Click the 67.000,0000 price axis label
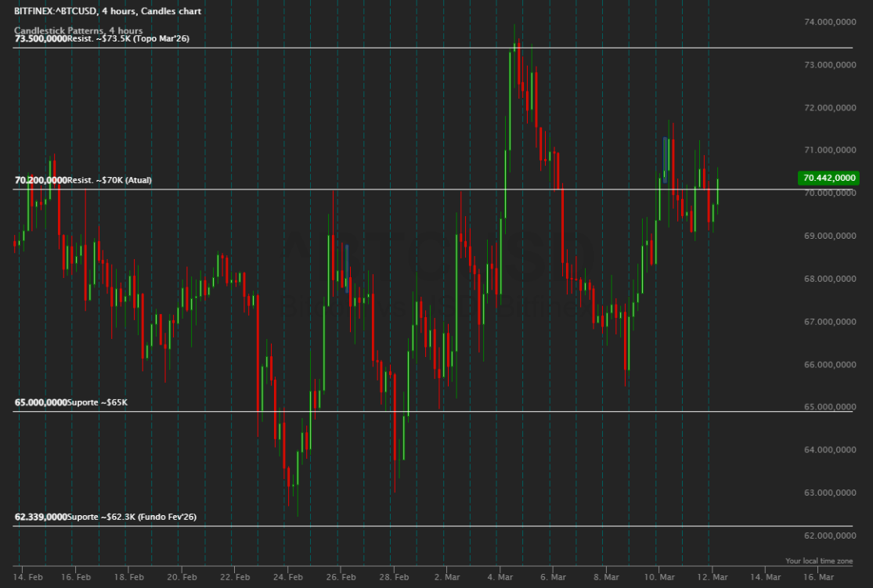Image resolution: width=873 pixels, height=588 pixels. tap(830, 322)
